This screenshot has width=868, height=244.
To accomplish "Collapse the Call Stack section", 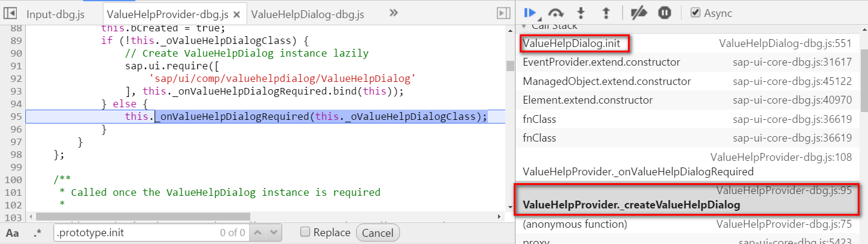I will tap(523, 27).
